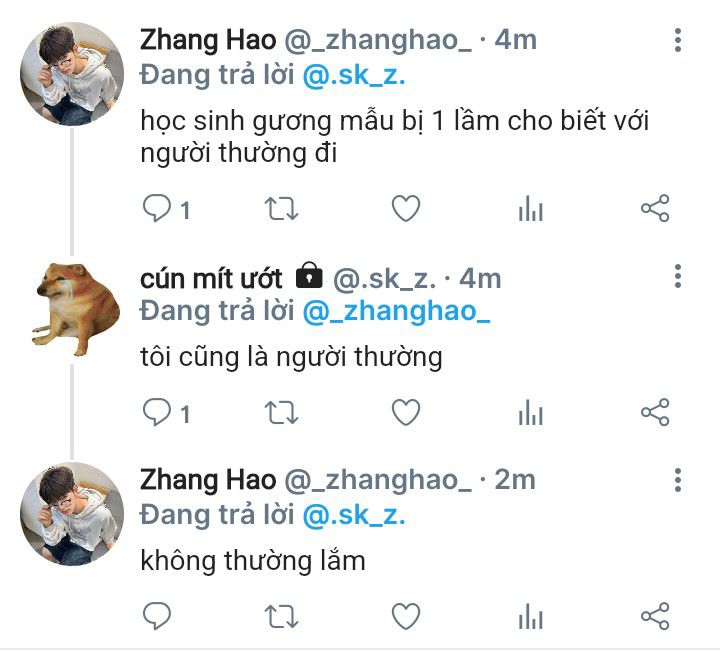Reply to first tweet about học sinh gương mẫu
Image resolution: width=720 pixels, height=651 pixels.
(157, 208)
